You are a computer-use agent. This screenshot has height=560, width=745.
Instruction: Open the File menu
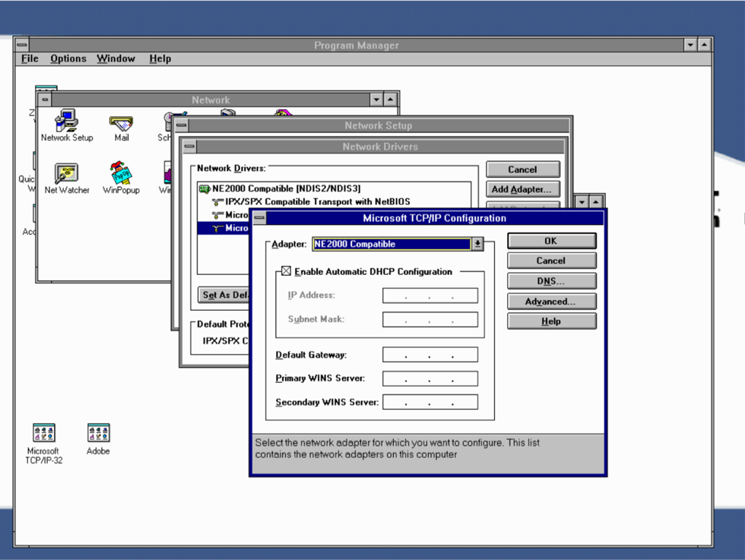coord(30,59)
